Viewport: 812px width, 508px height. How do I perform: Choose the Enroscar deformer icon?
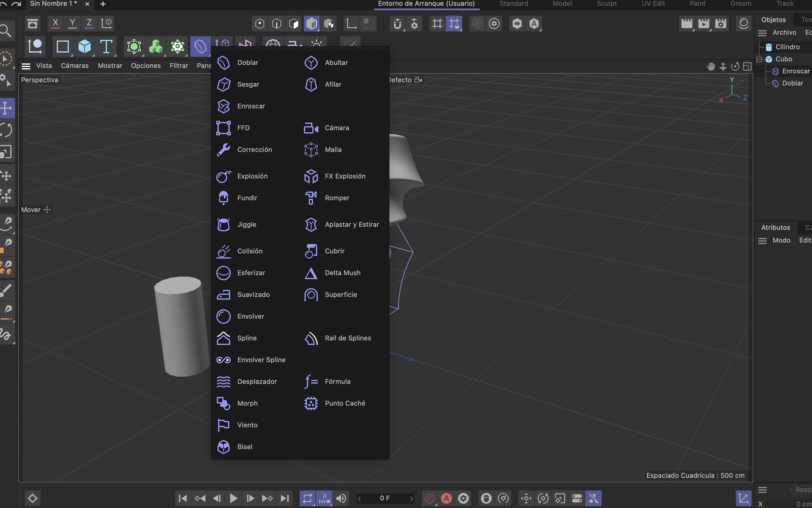click(x=224, y=106)
